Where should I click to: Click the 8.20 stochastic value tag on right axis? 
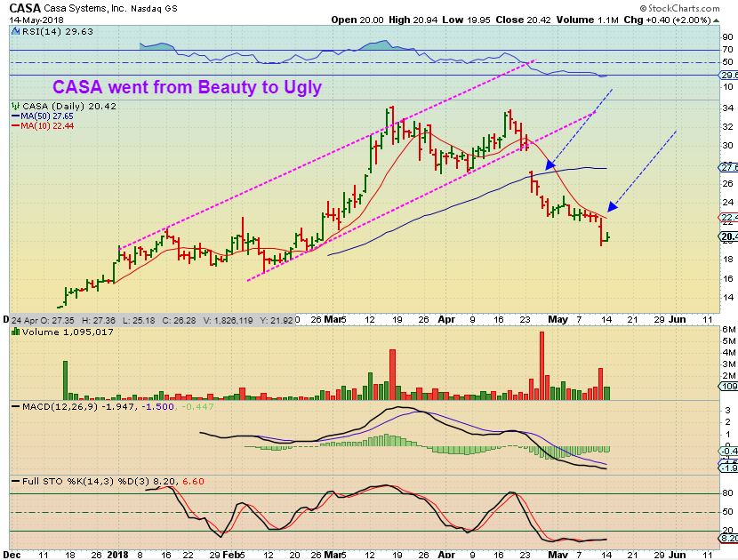coord(728,539)
